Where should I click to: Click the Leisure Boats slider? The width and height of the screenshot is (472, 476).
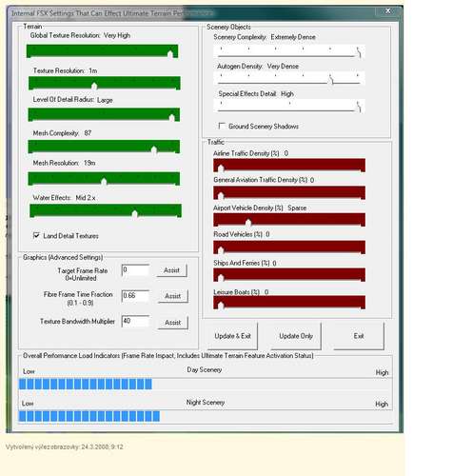point(289,302)
